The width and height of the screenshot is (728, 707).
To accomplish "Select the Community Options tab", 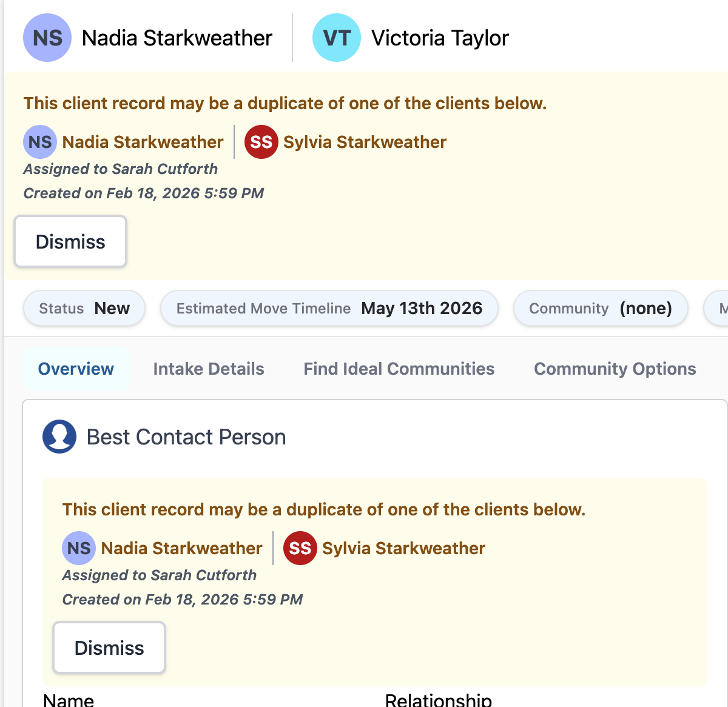I will pos(615,369).
